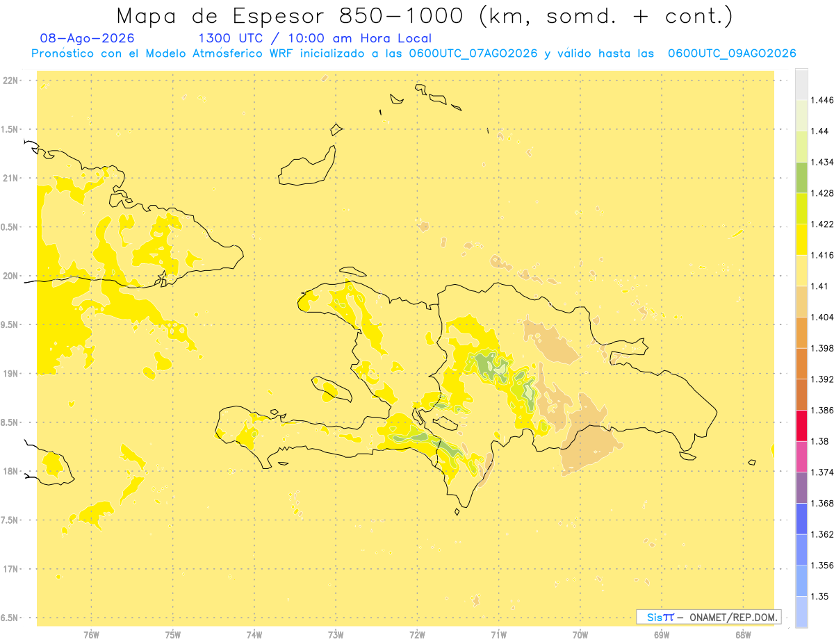The image size is (834, 644).
Task: Click the latitude label 18N
Action: pos(11,471)
